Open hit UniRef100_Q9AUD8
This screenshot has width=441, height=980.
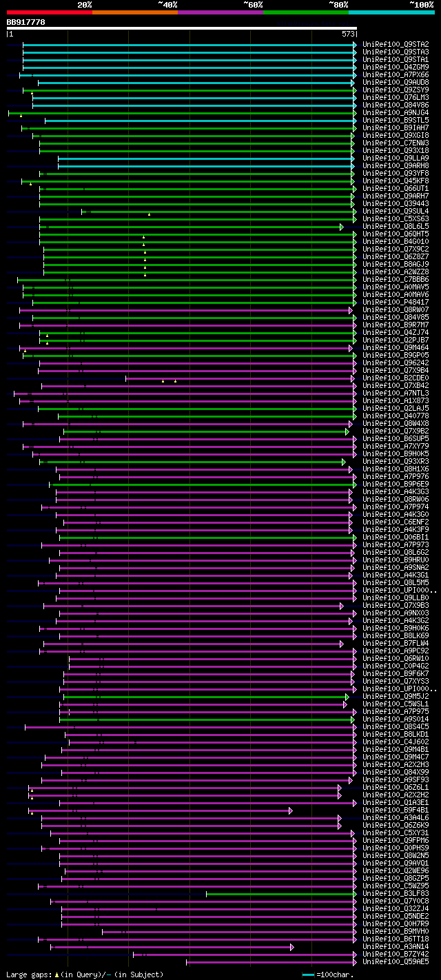pos(396,83)
